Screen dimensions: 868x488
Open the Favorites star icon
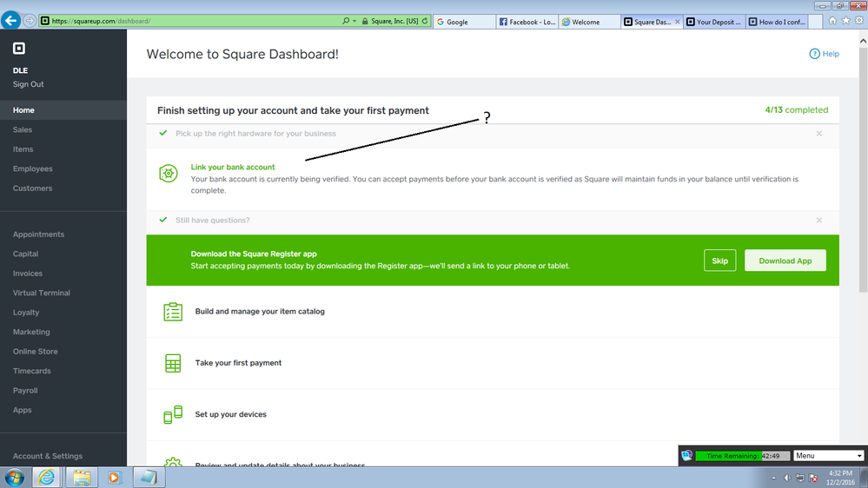pyautogui.click(x=846, y=21)
